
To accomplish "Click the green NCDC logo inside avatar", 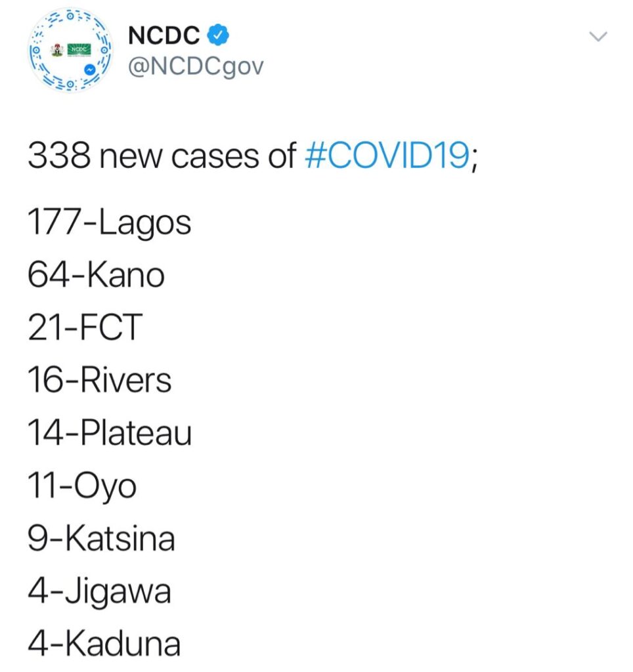I will tap(80, 49).
